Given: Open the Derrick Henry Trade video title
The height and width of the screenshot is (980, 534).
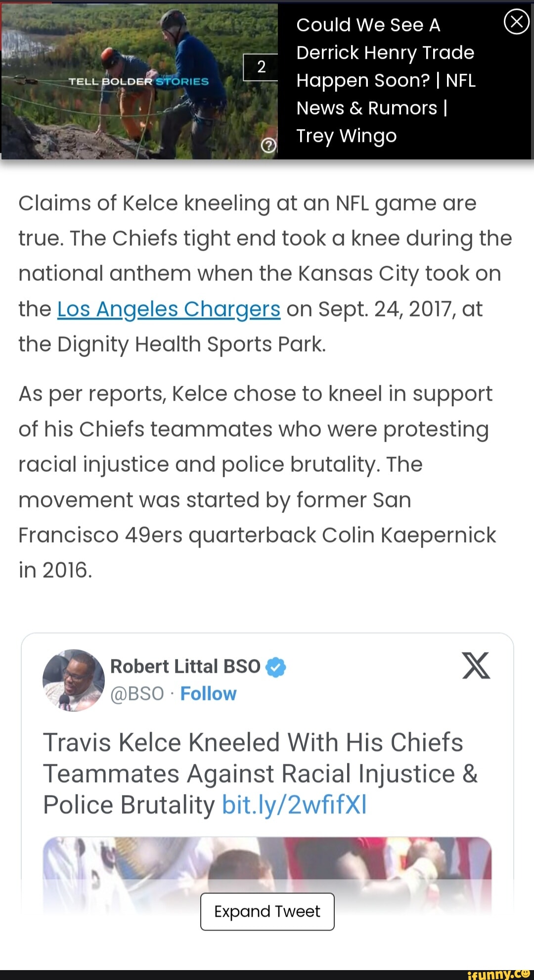Looking at the screenshot, I should pos(386,80).
